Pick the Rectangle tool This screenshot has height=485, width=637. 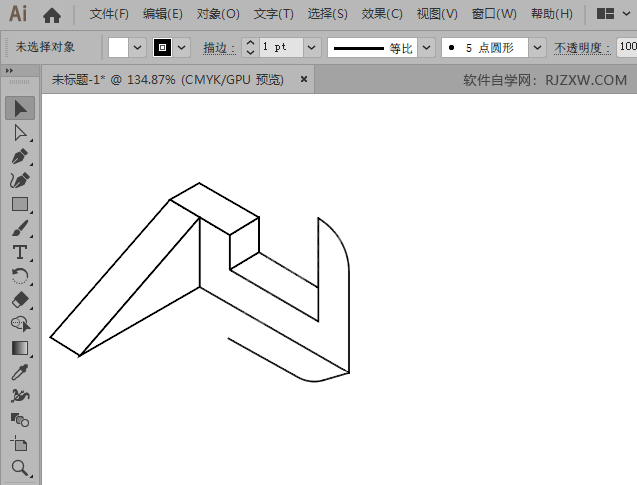pyautogui.click(x=20, y=204)
